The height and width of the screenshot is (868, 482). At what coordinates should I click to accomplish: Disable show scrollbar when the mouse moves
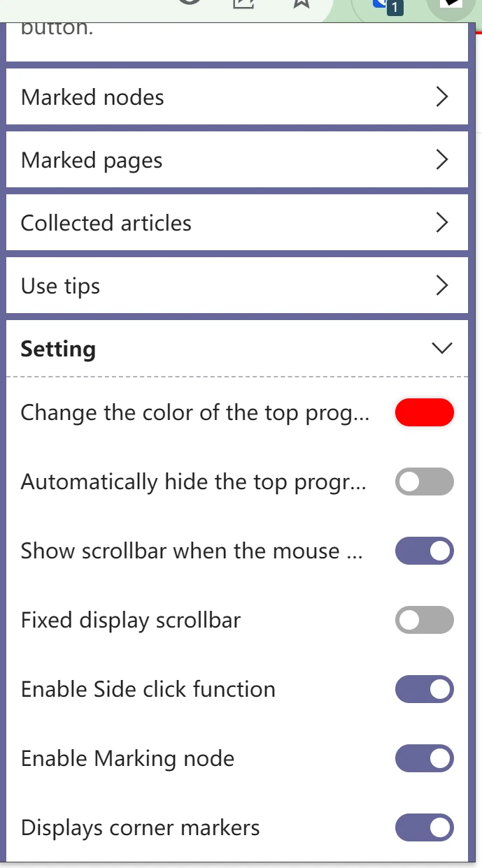click(424, 551)
